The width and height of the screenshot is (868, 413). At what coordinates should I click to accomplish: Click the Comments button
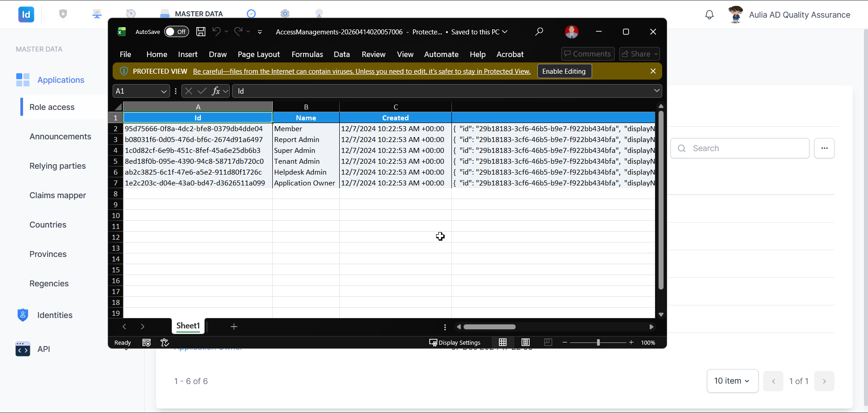[x=588, y=54]
